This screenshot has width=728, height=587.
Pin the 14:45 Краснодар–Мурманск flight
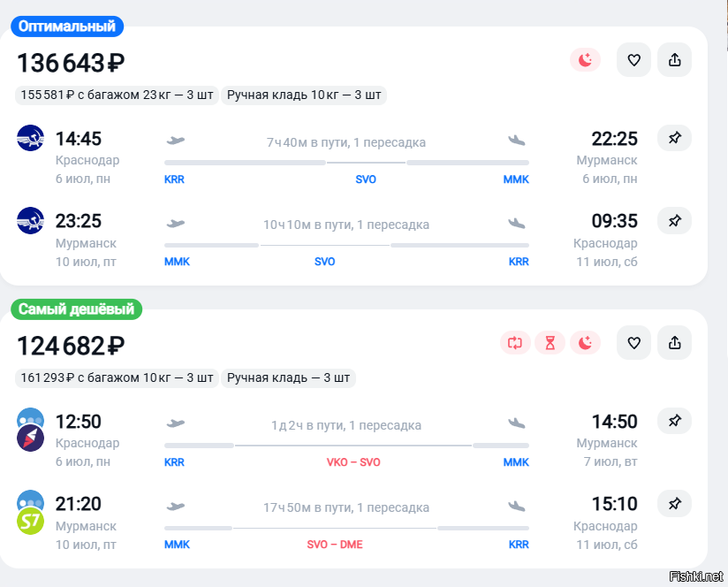click(x=674, y=139)
